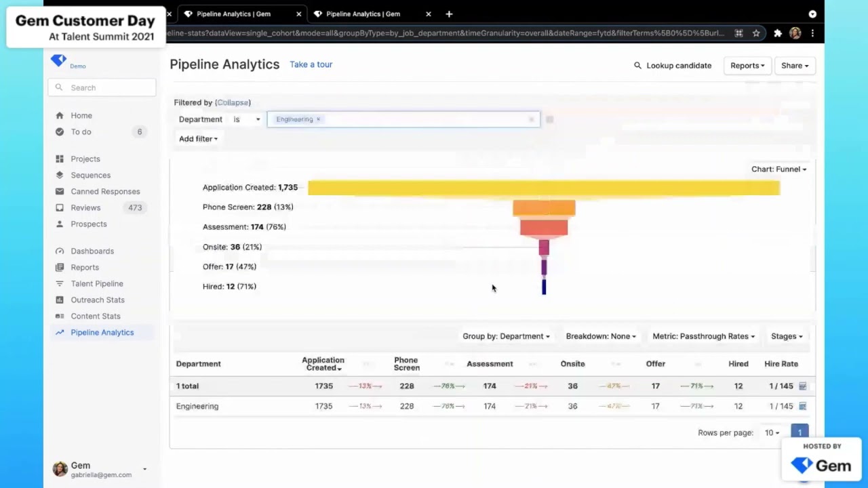Click the Reports icon in the sidebar
Viewport: 868px width, 488px height.
click(60, 267)
